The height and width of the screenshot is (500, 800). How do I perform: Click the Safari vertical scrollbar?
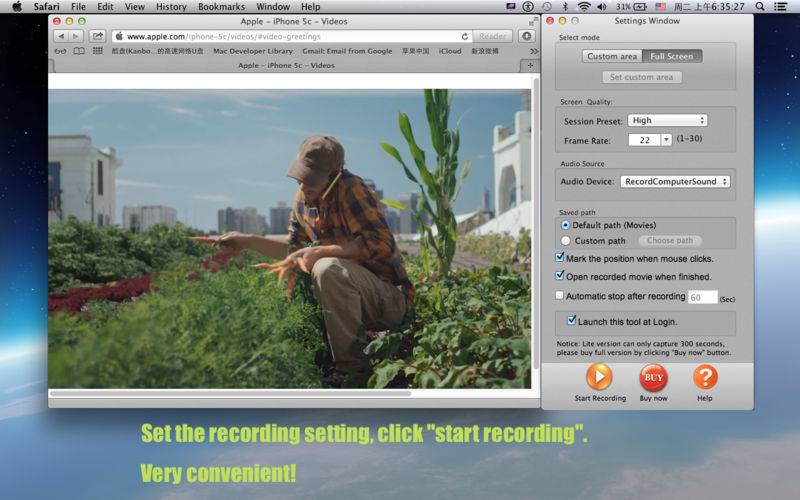point(536,223)
